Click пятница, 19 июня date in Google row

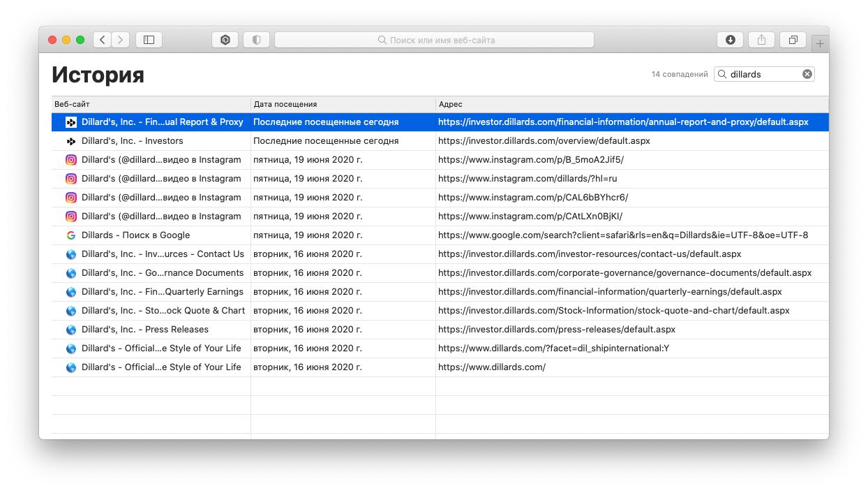pos(308,235)
